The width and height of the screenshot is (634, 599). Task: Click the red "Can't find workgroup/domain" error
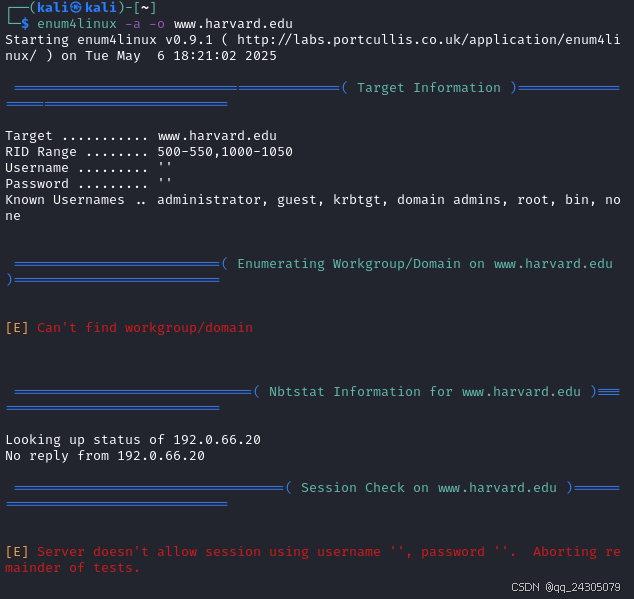click(145, 328)
